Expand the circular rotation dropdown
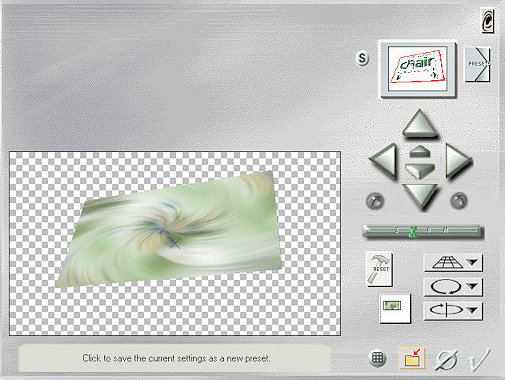Screen dimensions: 505x380 point(453,287)
